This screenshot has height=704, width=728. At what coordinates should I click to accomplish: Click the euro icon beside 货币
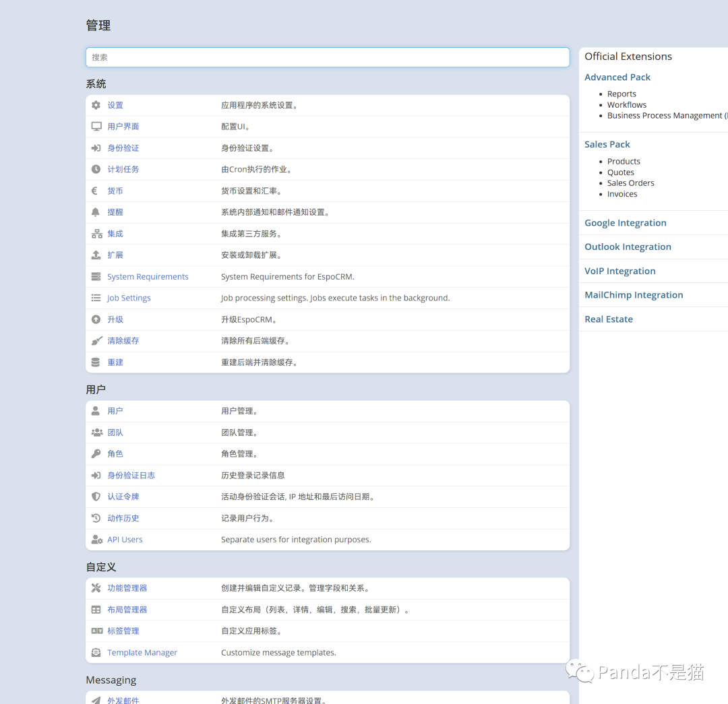[95, 191]
